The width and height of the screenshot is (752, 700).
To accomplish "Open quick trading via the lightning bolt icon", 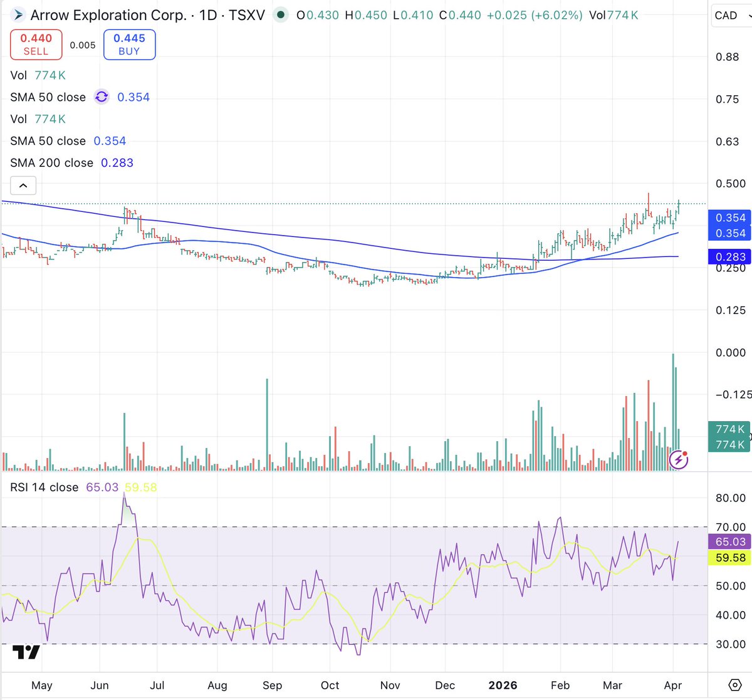I will [x=678, y=459].
